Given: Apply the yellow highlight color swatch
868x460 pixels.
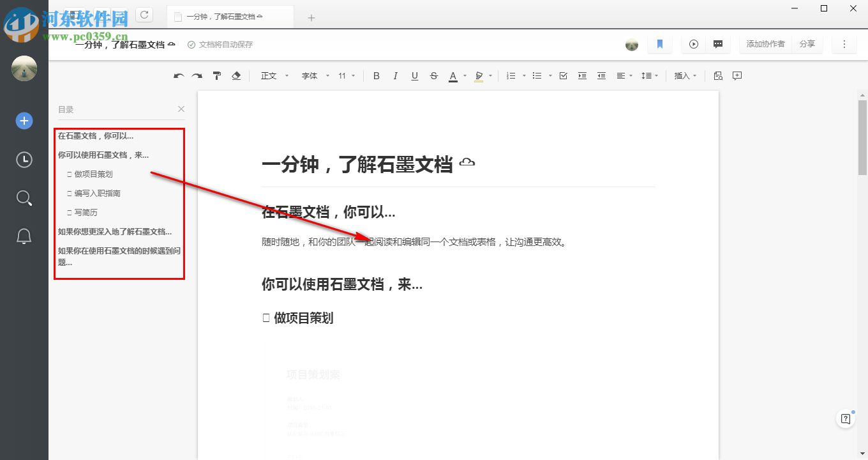Looking at the screenshot, I should [479, 76].
